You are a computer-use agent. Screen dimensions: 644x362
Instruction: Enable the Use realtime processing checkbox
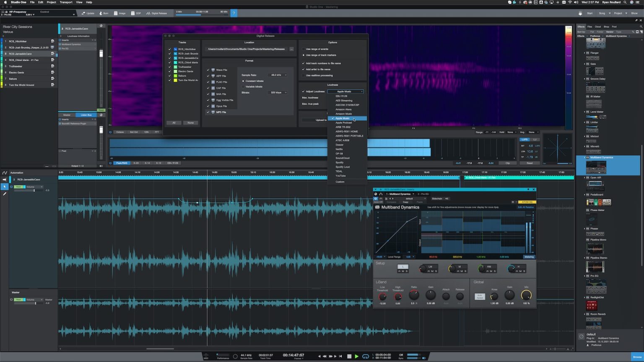coord(304,75)
